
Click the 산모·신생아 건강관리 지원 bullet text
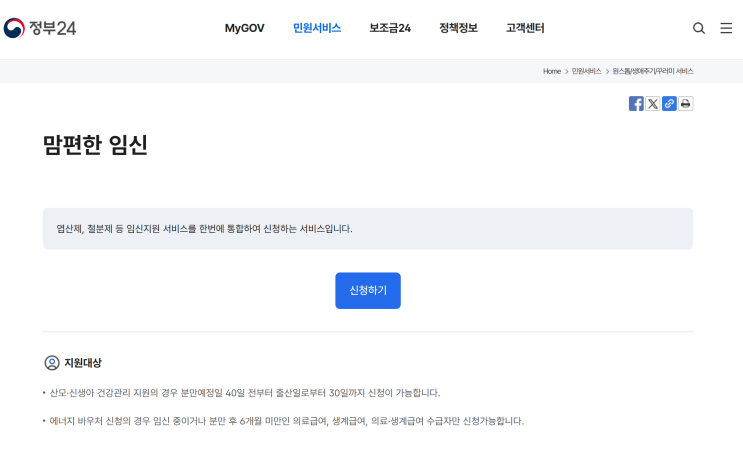245,393
